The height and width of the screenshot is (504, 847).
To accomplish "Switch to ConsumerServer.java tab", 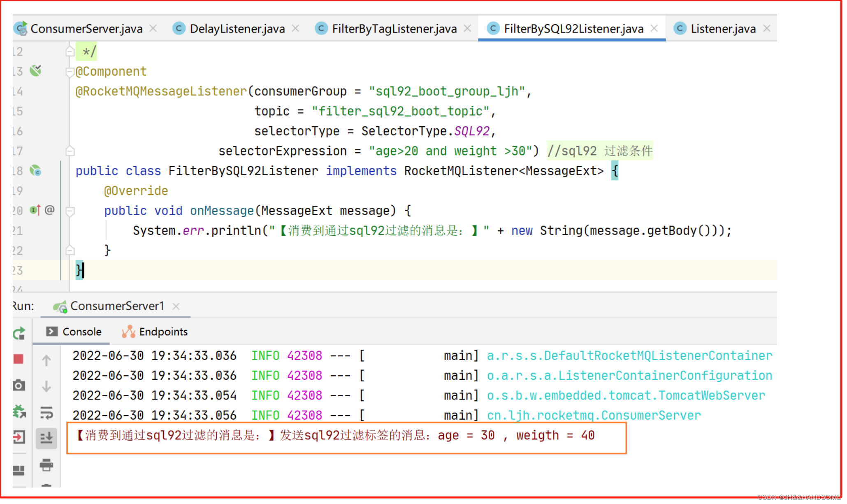I will click(86, 29).
